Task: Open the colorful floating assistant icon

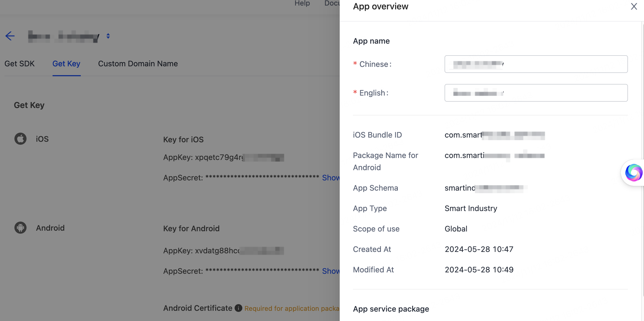Action: (634, 173)
